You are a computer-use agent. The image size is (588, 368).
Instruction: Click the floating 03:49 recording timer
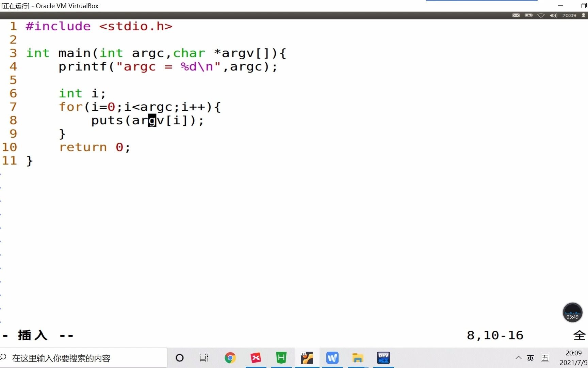click(x=572, y=312)
